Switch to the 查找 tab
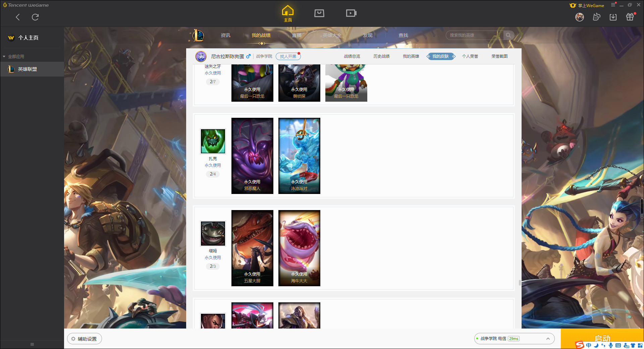The width and height of the screenshot is (644, 349). [403, 35]
